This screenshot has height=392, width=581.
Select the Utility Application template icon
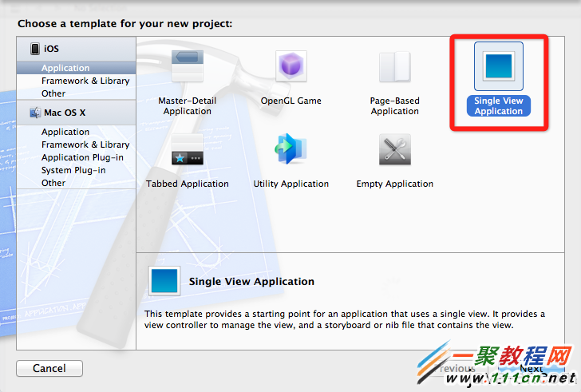pyautogui.click(x=290, y=148)
